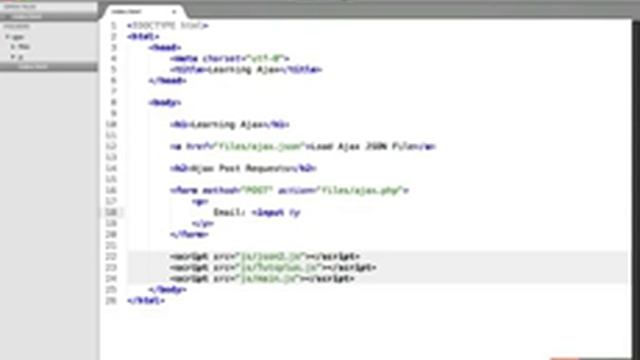Click the closing body tag
The height and width of the screenshot is (360, 640).
(x=167, y=290)
